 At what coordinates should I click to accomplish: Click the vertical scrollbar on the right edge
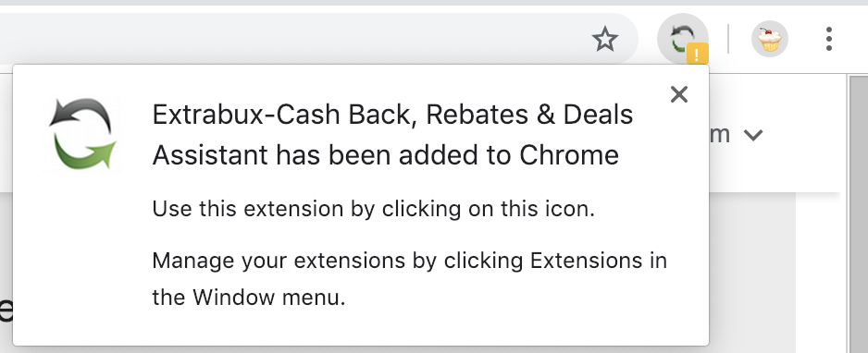pyautogui.click(x=858, y=214)
